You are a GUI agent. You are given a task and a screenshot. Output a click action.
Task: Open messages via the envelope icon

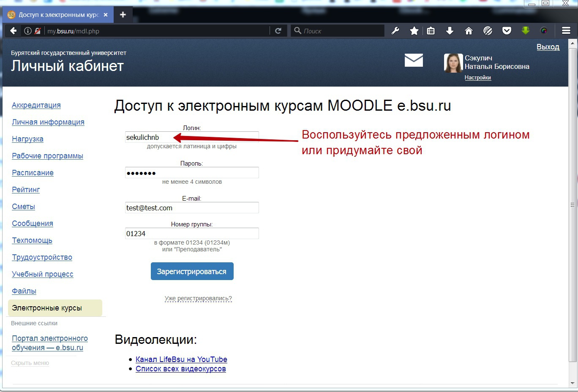413,60
